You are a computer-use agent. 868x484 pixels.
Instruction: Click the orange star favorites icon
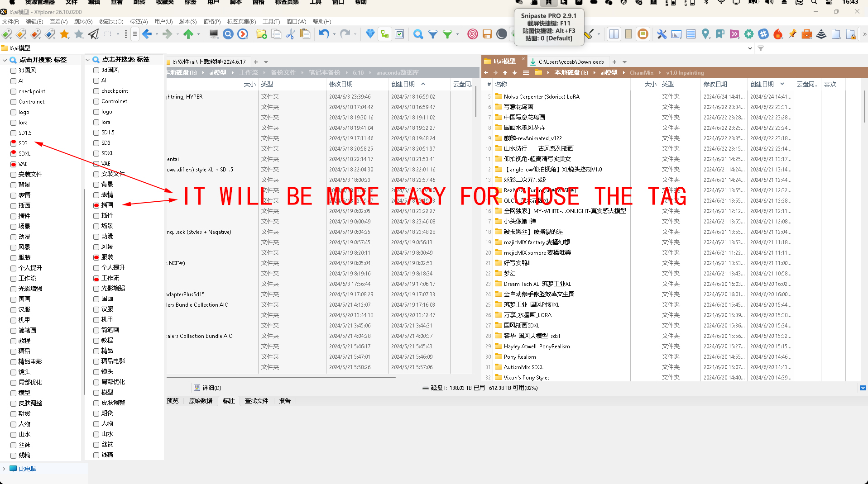click(65, 34)
